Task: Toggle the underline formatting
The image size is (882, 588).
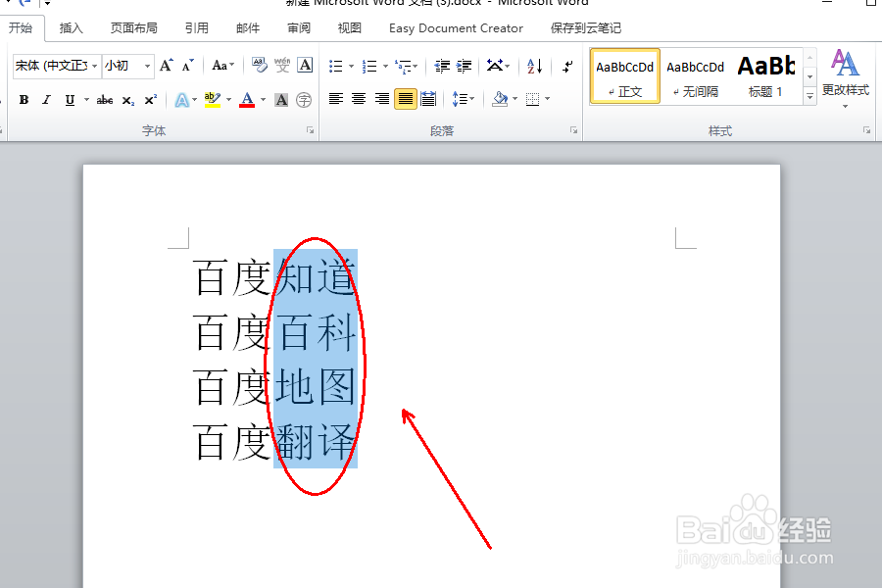Action: pos(71,98)
